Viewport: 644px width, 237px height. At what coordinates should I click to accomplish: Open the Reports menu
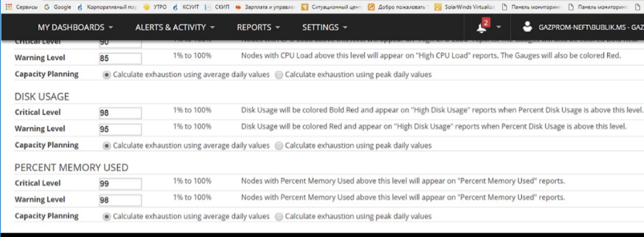258,27
